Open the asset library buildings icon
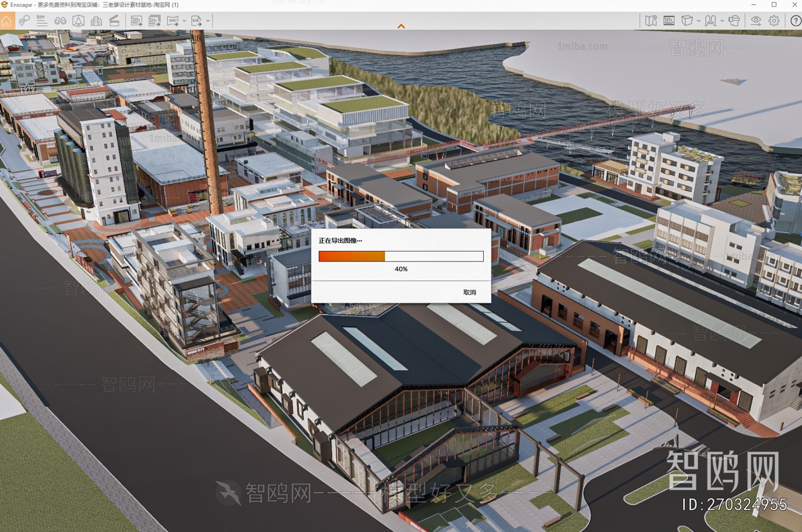Viewport: 802px width, 532px height. (x=96, y=21)
